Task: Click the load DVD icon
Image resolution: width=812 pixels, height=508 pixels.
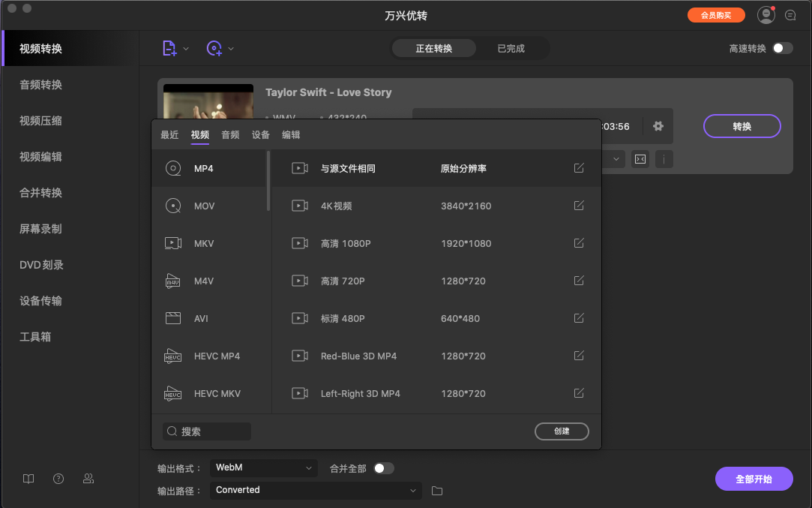Action: coord(215,47)
